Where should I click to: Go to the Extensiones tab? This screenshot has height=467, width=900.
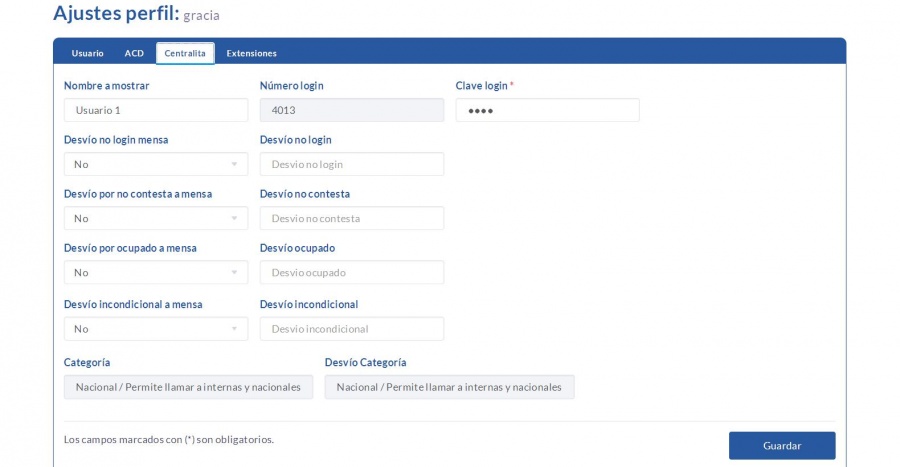pyautogui.click(x=251, y=53)
